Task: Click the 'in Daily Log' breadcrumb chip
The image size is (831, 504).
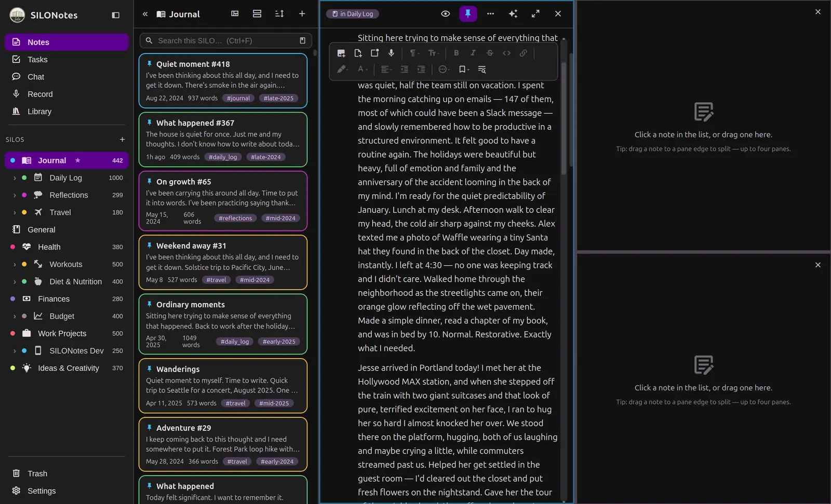Action: 353,14
